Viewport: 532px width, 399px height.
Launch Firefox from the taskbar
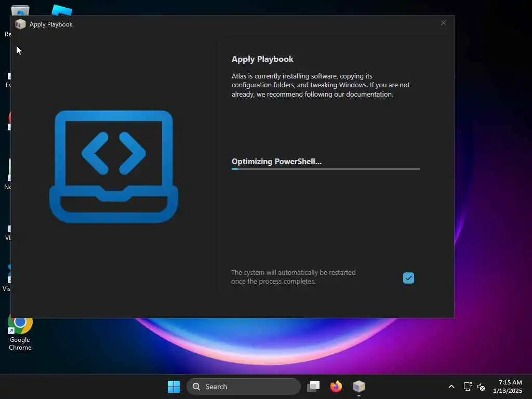click(336, 387)
